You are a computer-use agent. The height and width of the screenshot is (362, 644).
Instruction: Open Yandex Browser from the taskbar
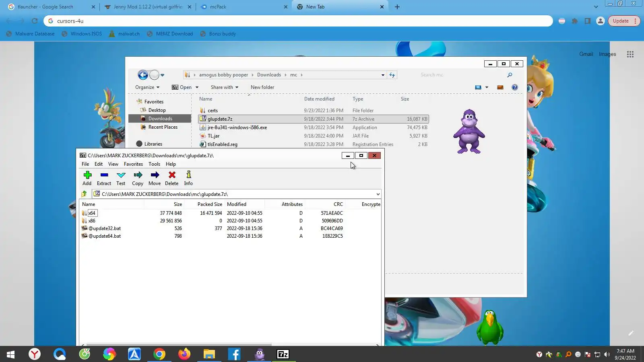coord(35,354)
